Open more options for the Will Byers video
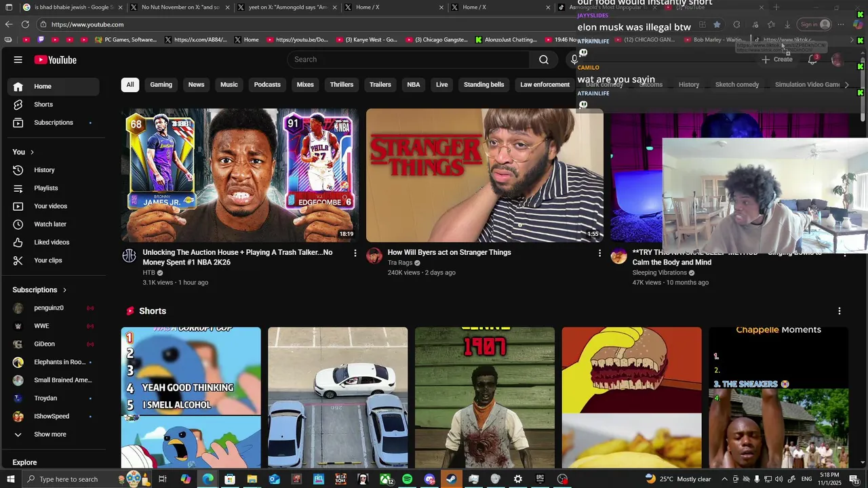This screenshot has height=488, width=868. [x=599, y=253]
